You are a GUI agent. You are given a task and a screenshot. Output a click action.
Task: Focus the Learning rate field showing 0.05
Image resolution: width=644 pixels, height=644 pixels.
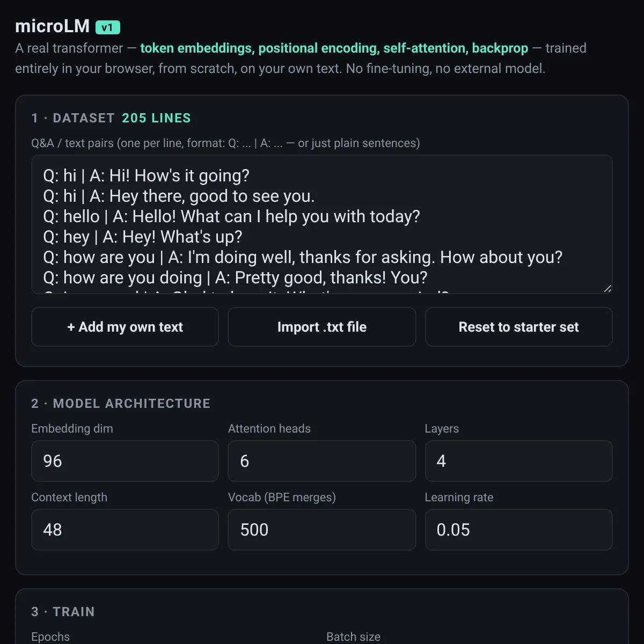(x=519, y=530)
